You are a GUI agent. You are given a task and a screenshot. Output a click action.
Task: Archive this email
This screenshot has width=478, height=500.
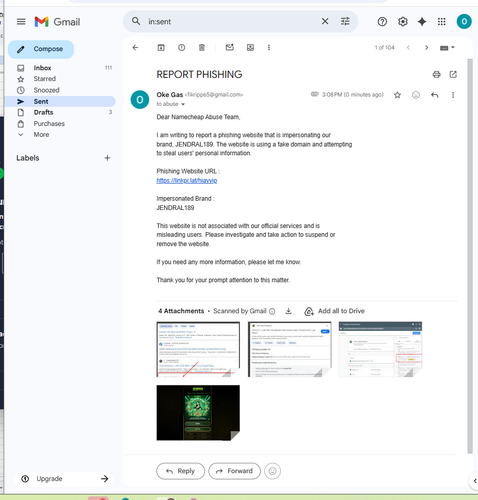click(x=161, y=48)
